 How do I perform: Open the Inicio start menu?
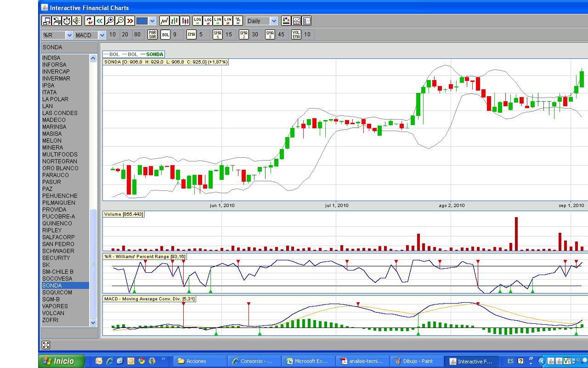[x=62, y=361]
